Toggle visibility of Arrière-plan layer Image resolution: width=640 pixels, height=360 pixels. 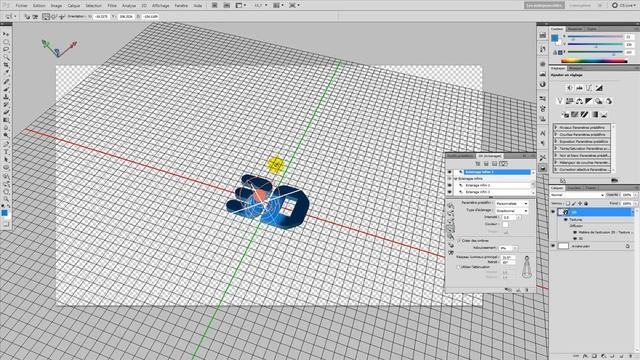point(553,246)
